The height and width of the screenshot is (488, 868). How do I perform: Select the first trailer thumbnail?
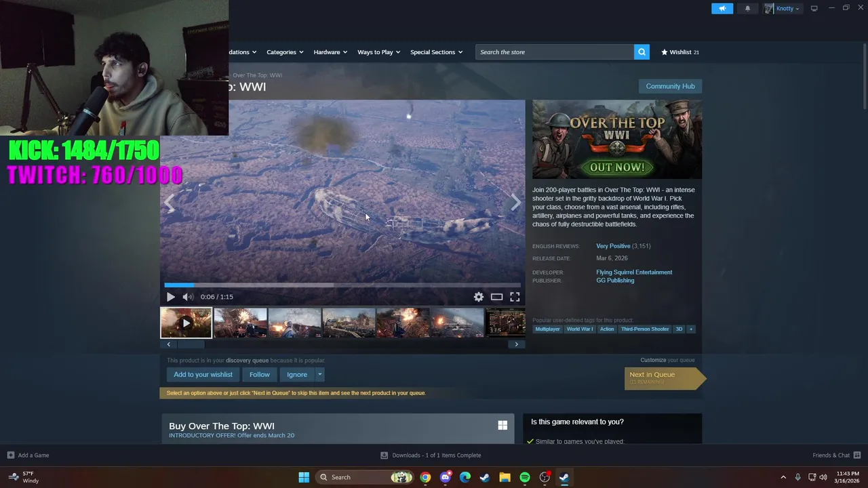point(186,323)
